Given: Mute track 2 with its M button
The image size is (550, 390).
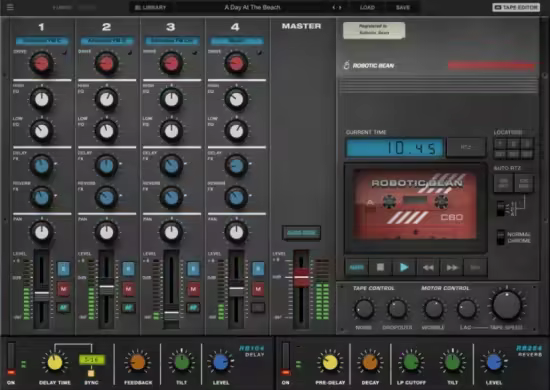Looking at the screenshot, I should point(128,289).
